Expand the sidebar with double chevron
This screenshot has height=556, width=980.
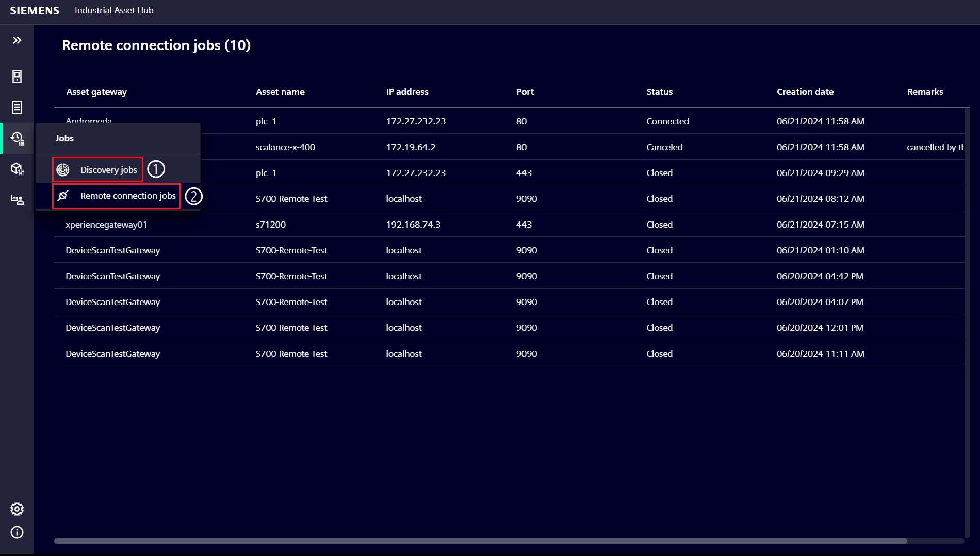[x=17, y=40]
